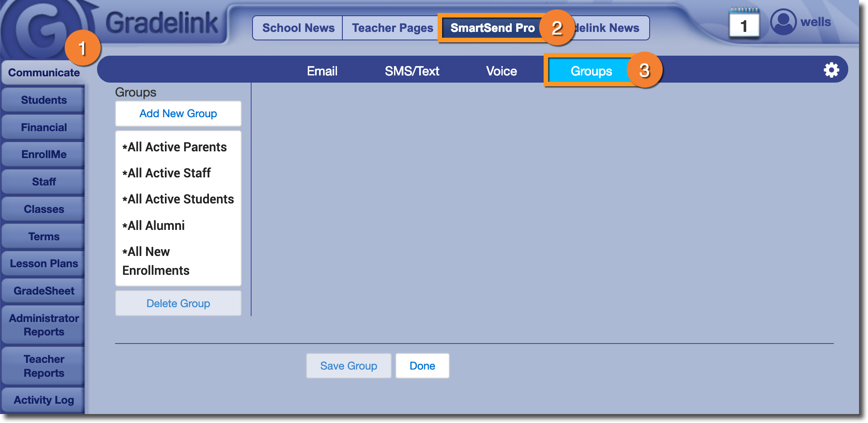868x423 pixels.
Task: Open School News tab
Action: pyautogui.click(x=298, y=28)
